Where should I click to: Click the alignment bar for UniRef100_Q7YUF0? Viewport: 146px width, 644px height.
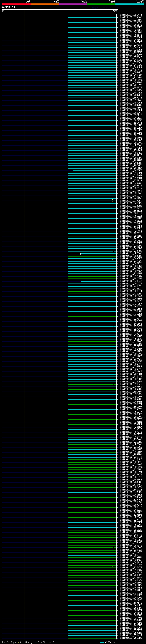click(93, 201)
